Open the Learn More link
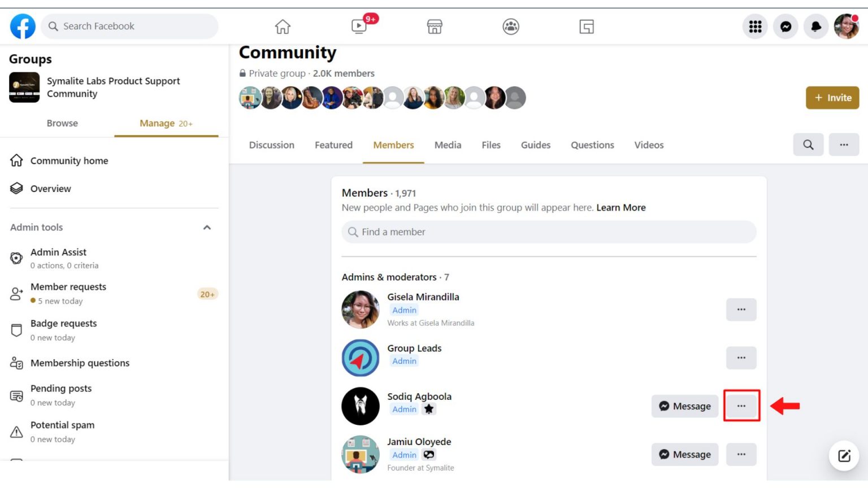The image size is (868, 488). click(620, 207)
